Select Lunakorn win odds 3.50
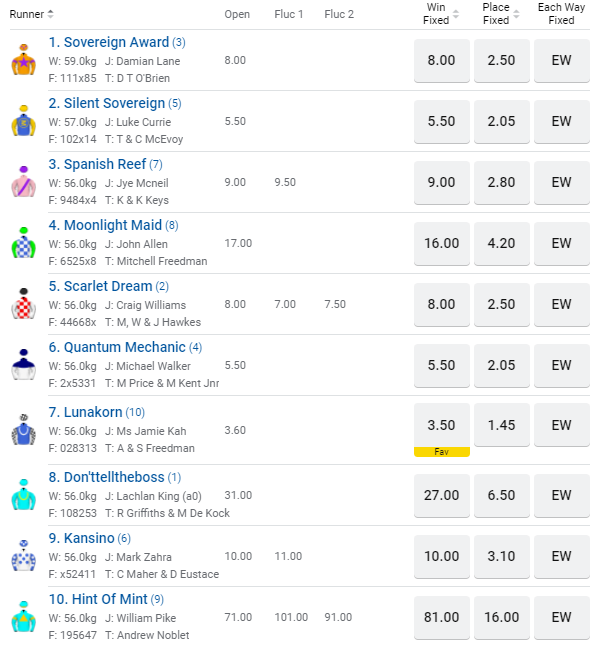This screenshot has width=600, height=645. tap(441, 426)
